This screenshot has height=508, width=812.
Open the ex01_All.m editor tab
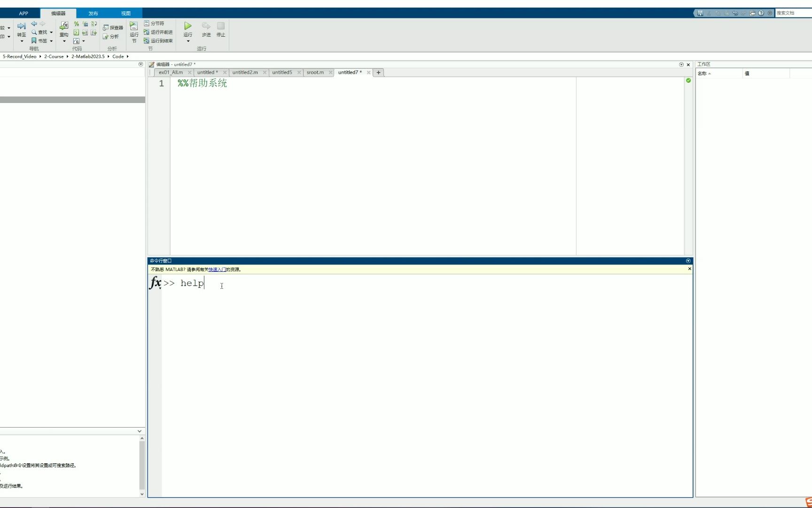coord(171,72)
